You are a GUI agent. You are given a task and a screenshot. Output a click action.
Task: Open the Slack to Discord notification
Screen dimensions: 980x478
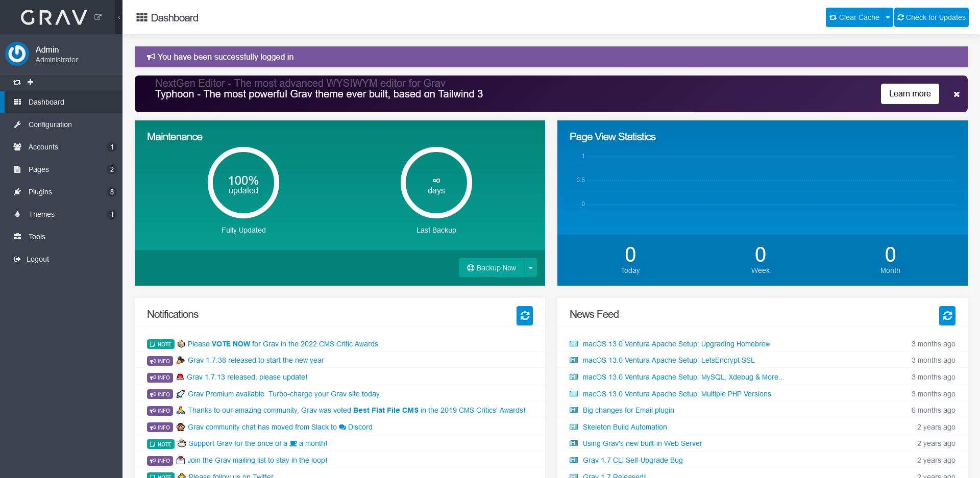[x=280, y=427]
